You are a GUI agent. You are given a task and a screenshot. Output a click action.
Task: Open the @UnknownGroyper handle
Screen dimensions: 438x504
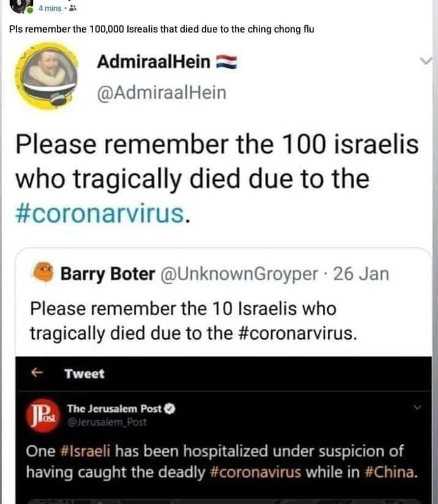(239, 275)
